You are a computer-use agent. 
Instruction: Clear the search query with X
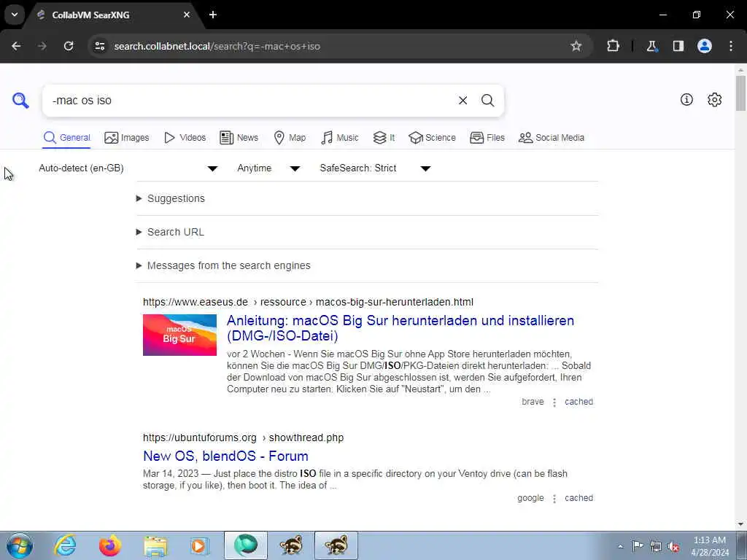[462, 101]
